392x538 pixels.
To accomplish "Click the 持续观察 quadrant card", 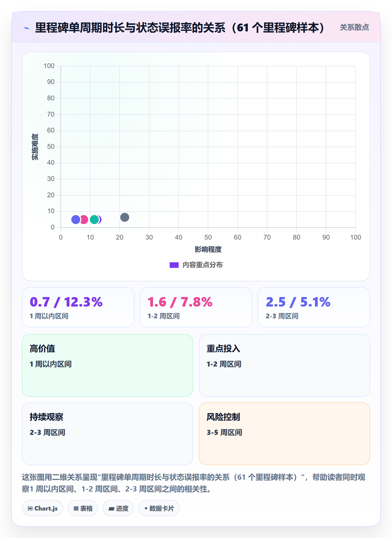I will pos(108,434).
